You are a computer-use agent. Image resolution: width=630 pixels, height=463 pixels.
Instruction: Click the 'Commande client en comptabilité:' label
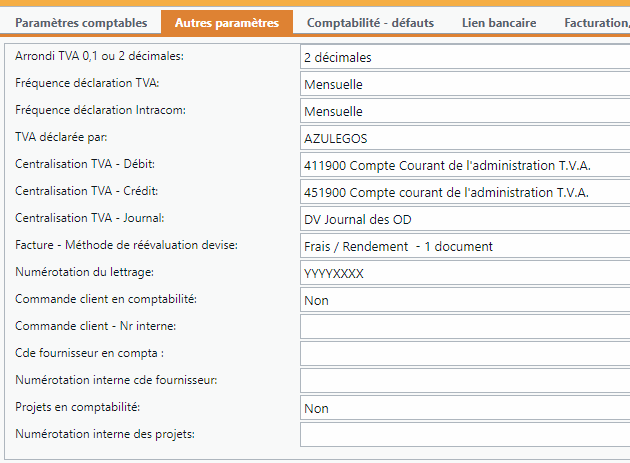106,299
